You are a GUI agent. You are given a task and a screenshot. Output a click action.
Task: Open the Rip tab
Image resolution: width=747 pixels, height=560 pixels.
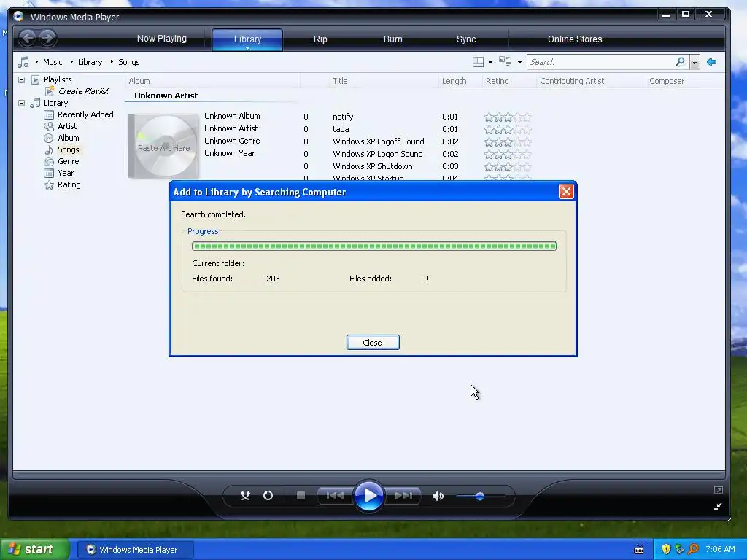320,39
